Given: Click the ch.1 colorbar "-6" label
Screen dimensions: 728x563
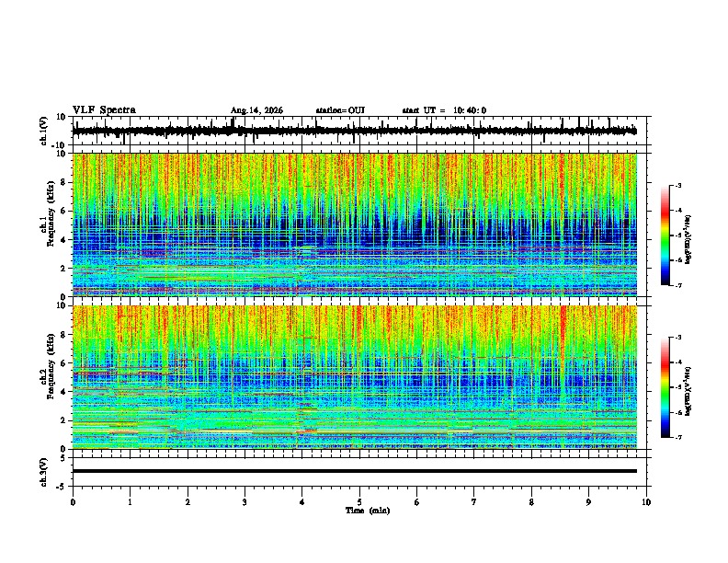Looking at the screenshot, I should (x=678, y=260).
